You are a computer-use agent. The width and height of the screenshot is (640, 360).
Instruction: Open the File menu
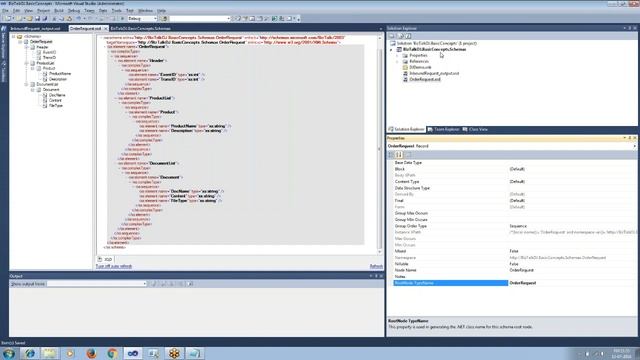click(x=5, y=11)
